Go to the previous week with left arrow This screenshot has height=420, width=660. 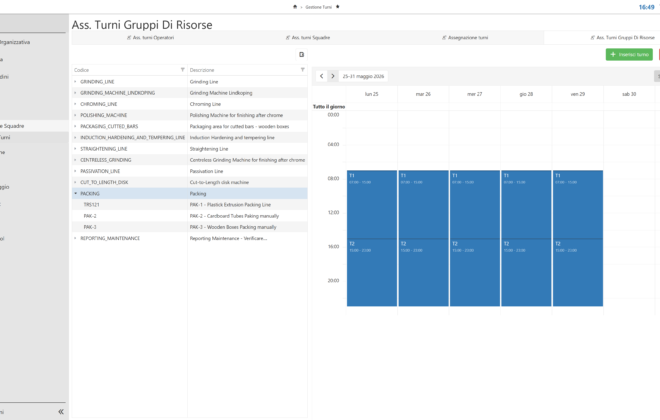[x=322, y=76]
